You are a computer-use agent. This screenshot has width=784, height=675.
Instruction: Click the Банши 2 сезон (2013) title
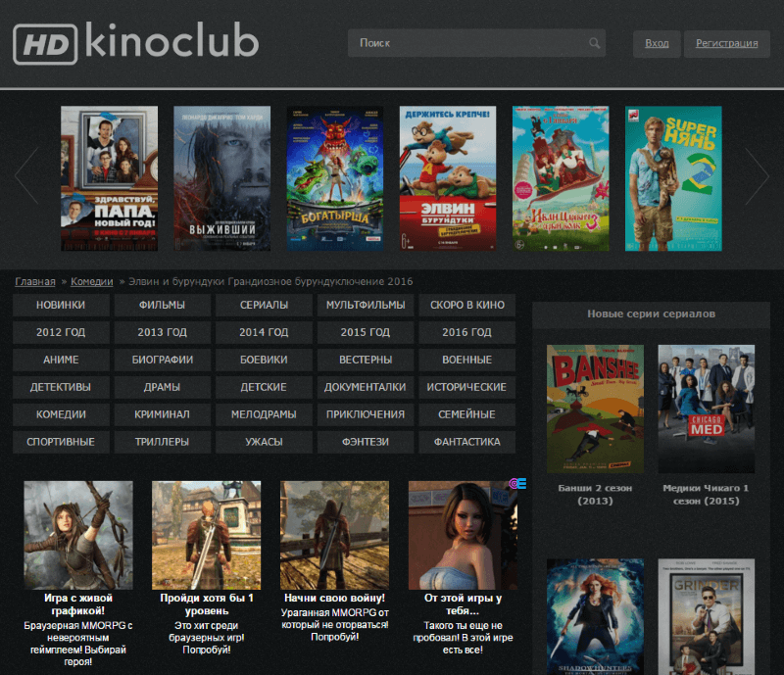point(595,495)
